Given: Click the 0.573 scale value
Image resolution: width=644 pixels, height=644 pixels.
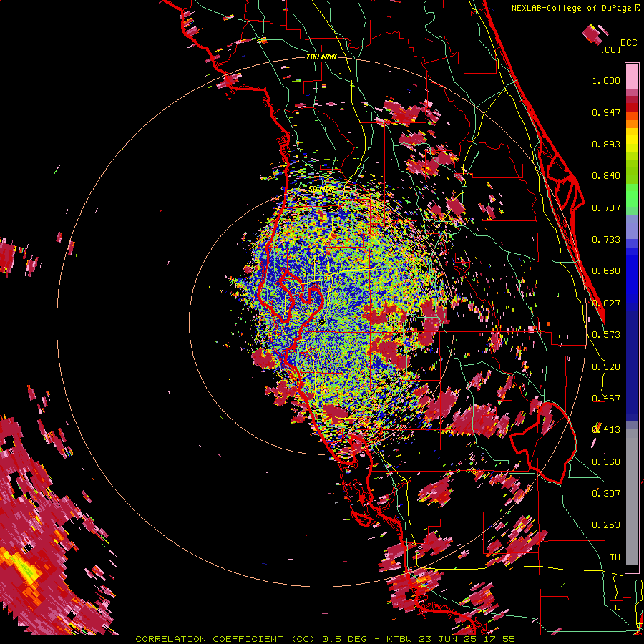Looking at the screenshot, I should [x=606, y=335].
